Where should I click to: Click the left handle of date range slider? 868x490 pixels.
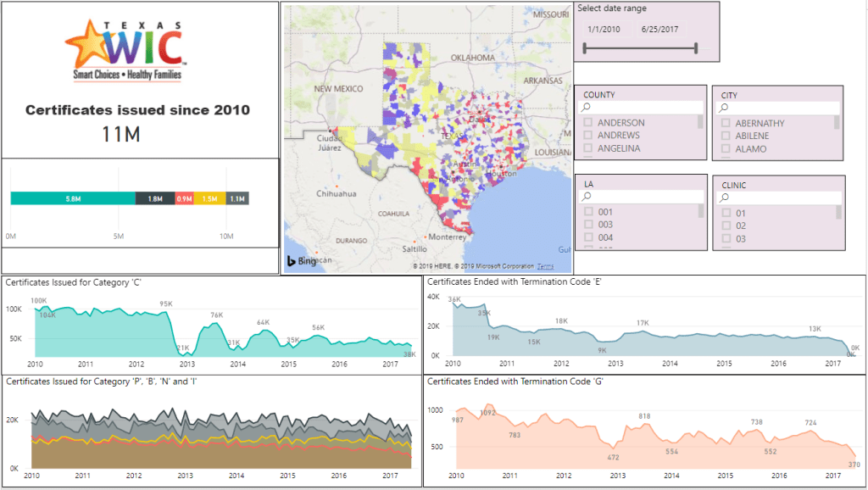click(x=585, y=48)
